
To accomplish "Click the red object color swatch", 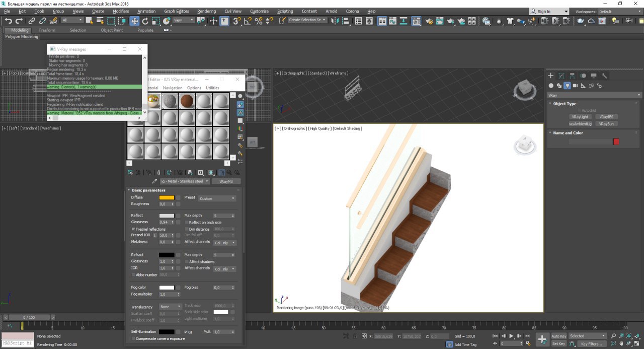I will coord(616,142).
